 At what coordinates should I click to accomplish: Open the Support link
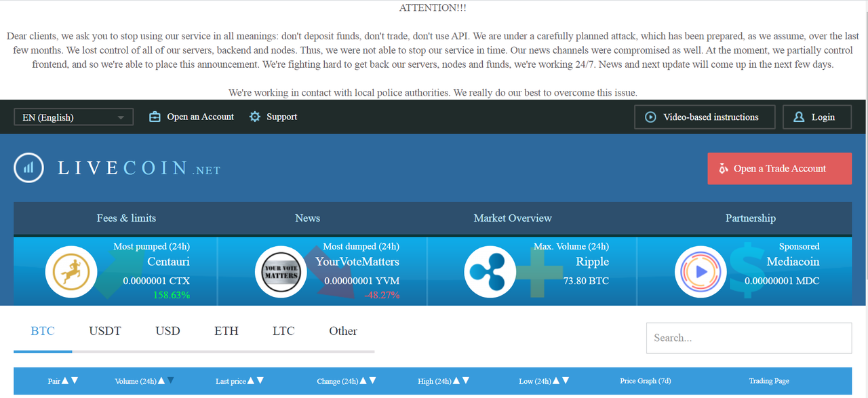(x=281, y=117)
